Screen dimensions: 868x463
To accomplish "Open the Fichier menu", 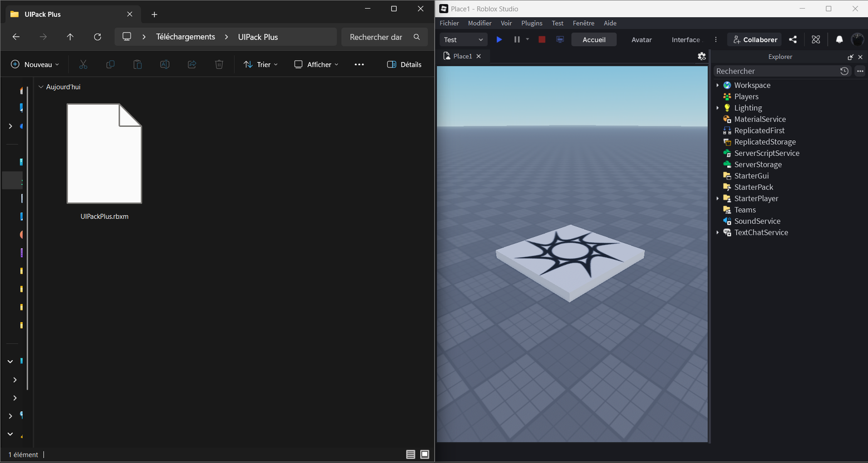I will [x=449, y=23].
